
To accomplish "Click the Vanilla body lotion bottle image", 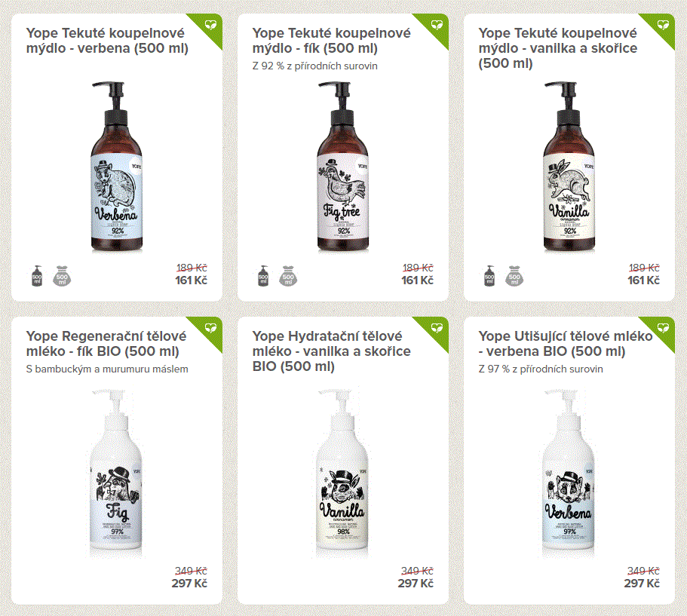I will coord(342,473).
